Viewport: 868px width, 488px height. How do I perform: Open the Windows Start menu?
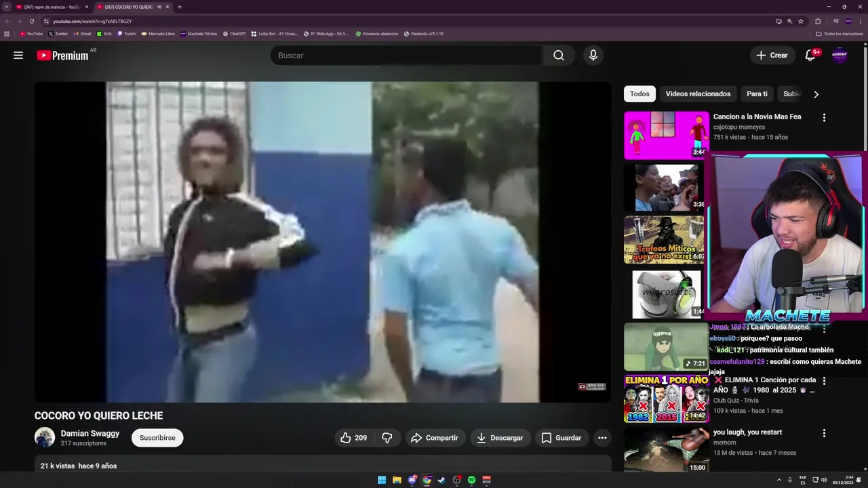click(x=382, y=480)
